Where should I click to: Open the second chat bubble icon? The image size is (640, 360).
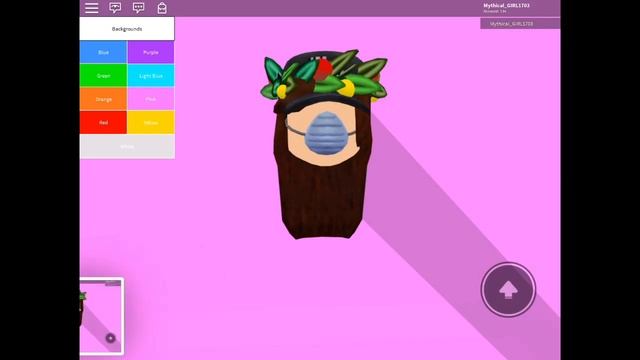[x=138, y=8]
